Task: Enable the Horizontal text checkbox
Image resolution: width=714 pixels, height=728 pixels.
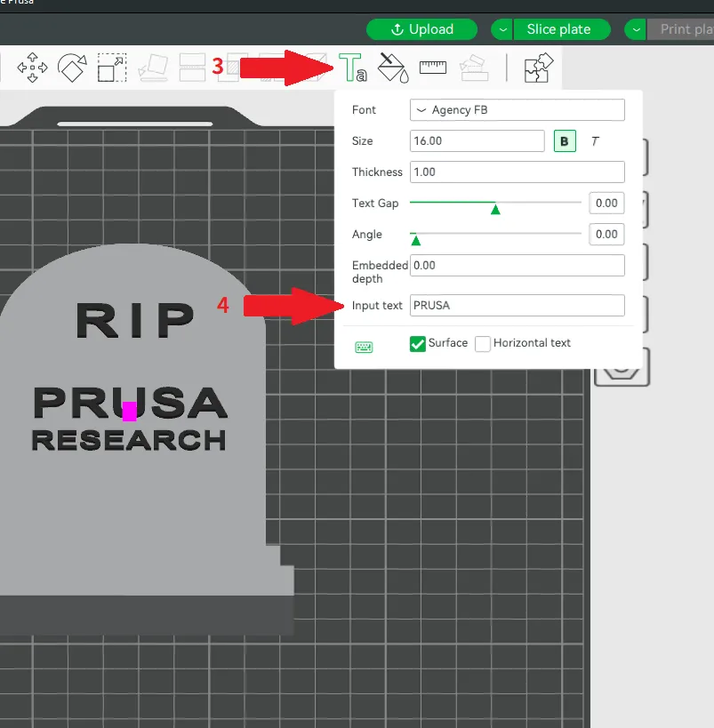Action: tap(483, 344)
